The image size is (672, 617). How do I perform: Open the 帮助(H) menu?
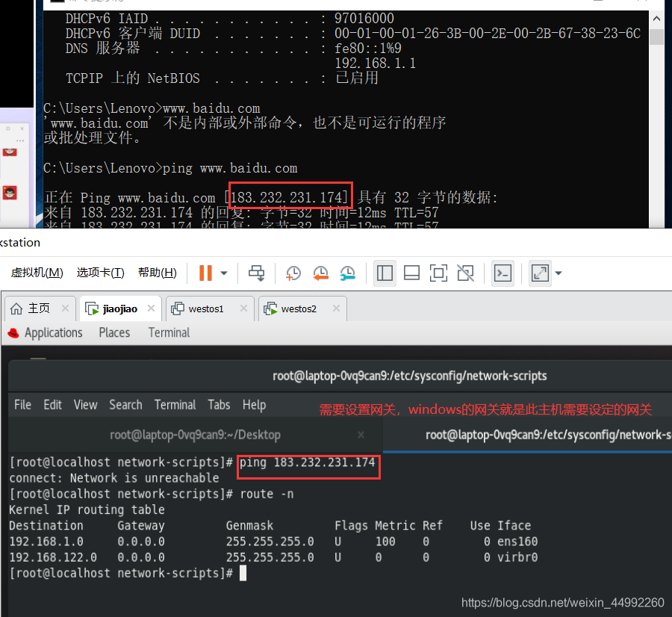click(x=158, y=273)
